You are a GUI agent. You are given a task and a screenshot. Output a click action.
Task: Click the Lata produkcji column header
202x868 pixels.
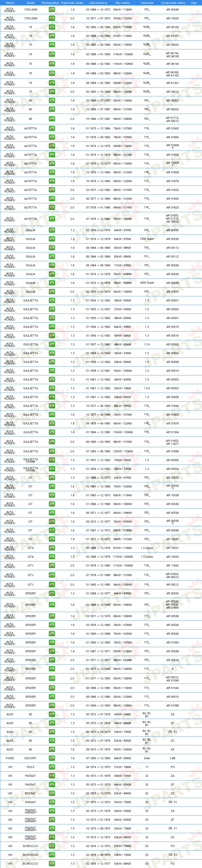point(98,3)
